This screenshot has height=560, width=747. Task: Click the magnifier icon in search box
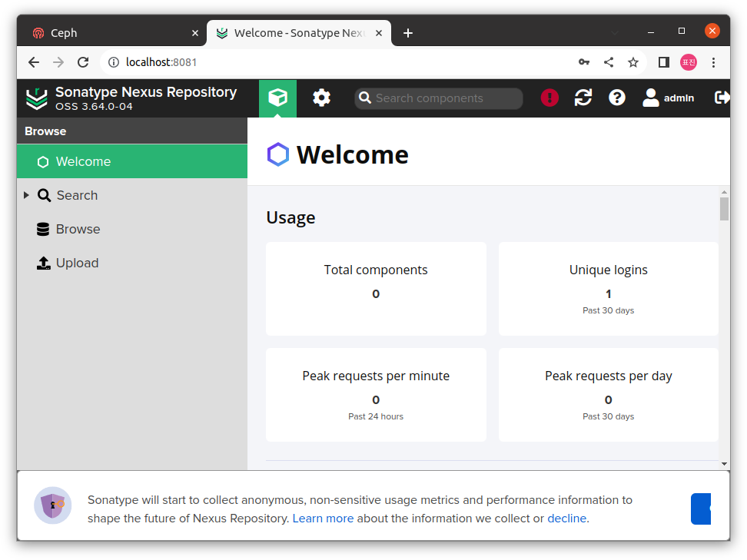pyautogui.click(x=365, y=98)
